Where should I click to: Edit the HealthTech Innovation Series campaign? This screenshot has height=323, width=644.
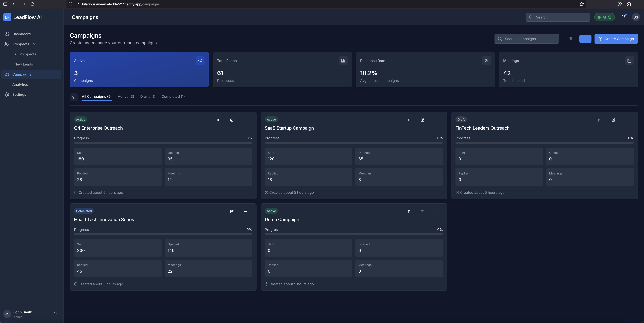pyautogui.click(x=232, y=212)
